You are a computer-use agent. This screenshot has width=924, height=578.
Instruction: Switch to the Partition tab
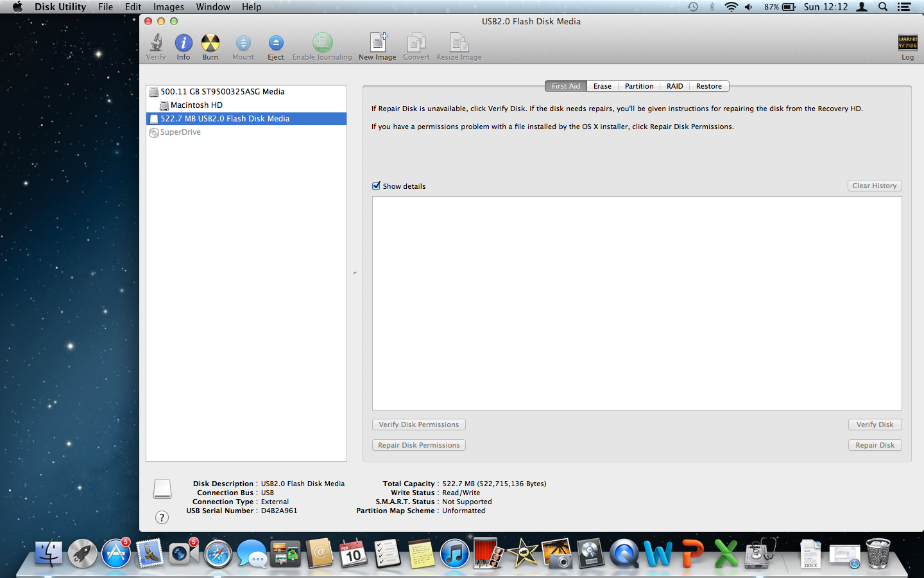639,86
